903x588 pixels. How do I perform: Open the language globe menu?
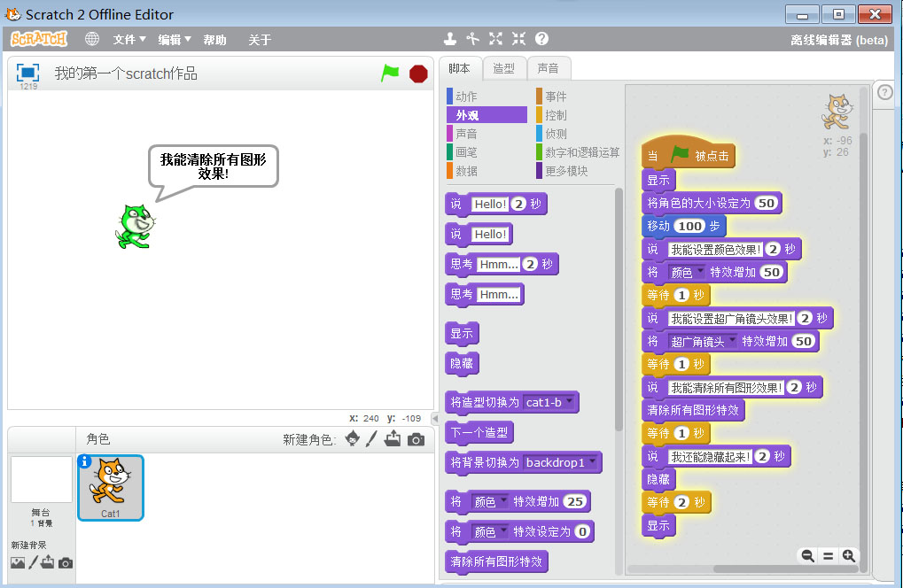point(91,39)
